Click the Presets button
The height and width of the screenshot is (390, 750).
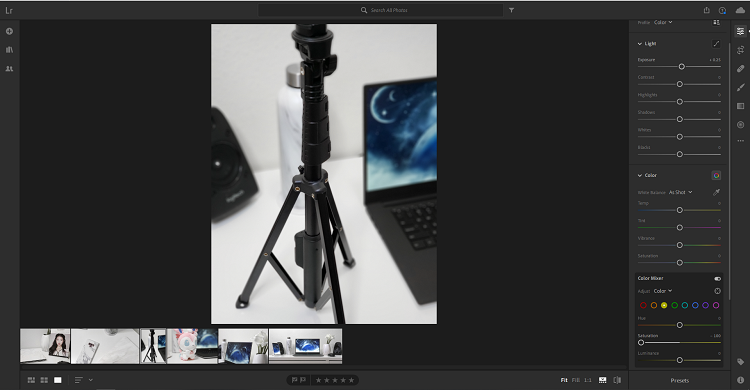tap(679, 380)
